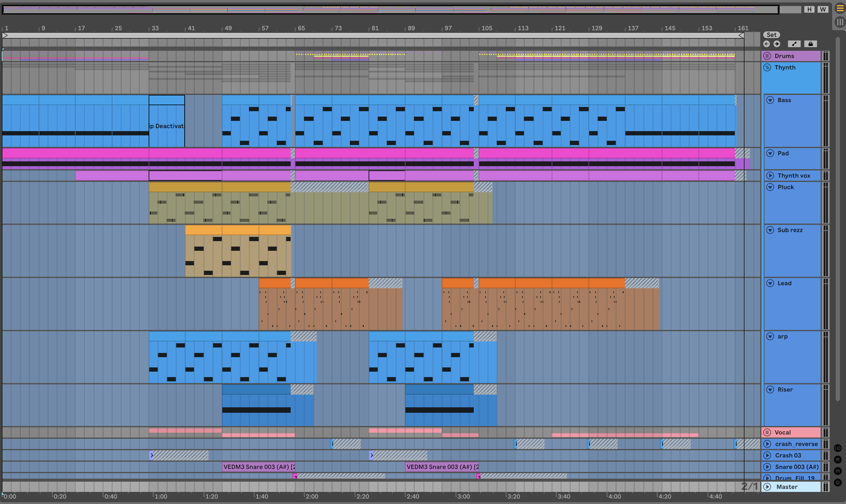Fold the Thynth group track
Viewport: 846px width, 504px height.
767,68
